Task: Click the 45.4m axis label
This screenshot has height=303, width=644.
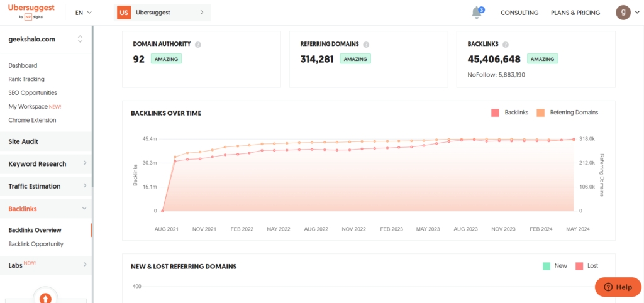Action: pos(150,139)
